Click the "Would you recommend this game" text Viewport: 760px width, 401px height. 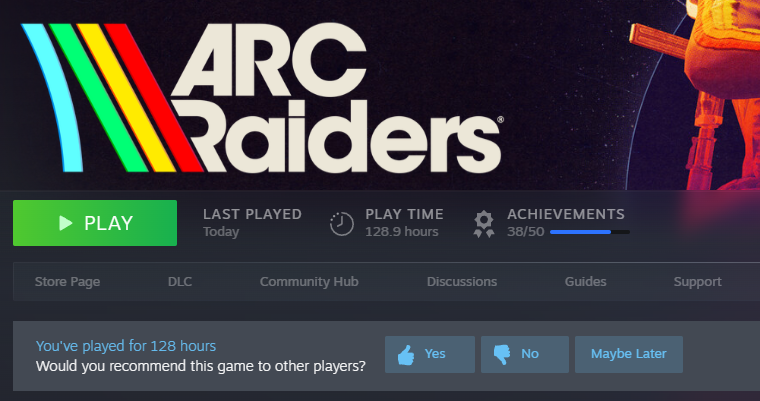[201, 366]
